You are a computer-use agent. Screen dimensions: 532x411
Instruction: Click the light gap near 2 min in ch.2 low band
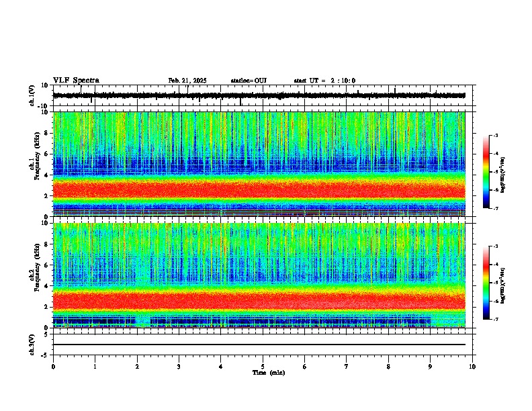(x=143, y=321)
